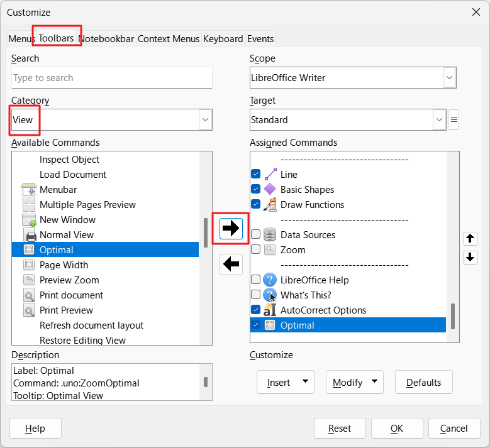
Task: Select the separator above LibreOffice Help
Action: click(348, 265)
